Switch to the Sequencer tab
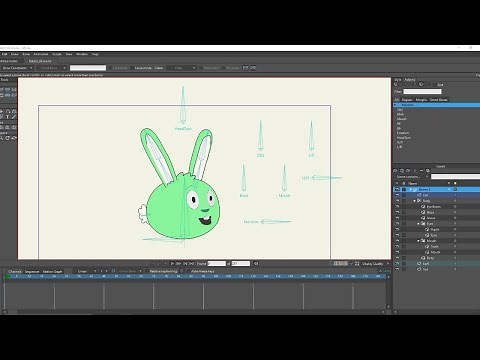The image size is (480, 360). [32, 271]
